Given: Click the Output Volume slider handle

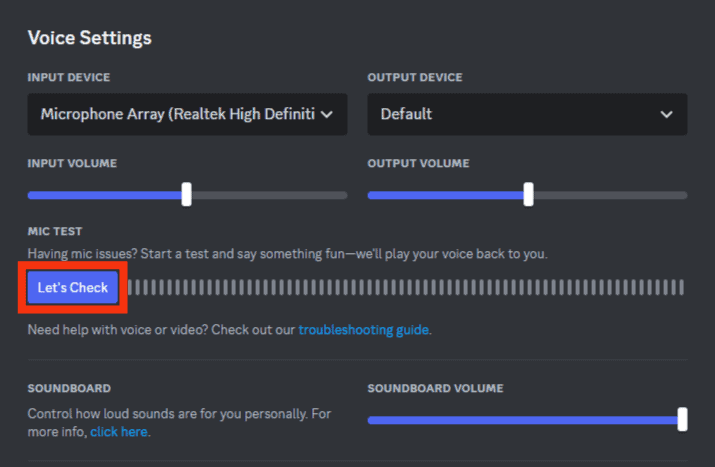Looking at the screenshot, I should pos(528,194).
